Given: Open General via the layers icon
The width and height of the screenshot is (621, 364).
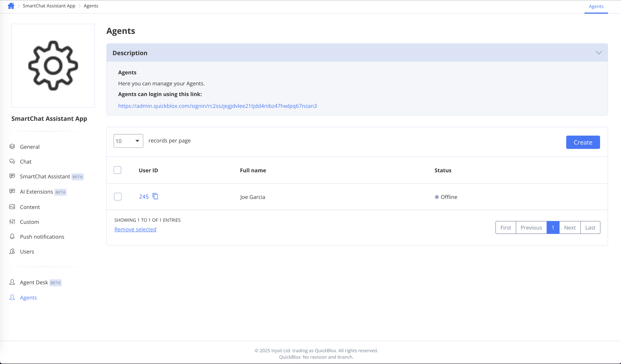Looking at the screenshot, I should coord(12,147).
